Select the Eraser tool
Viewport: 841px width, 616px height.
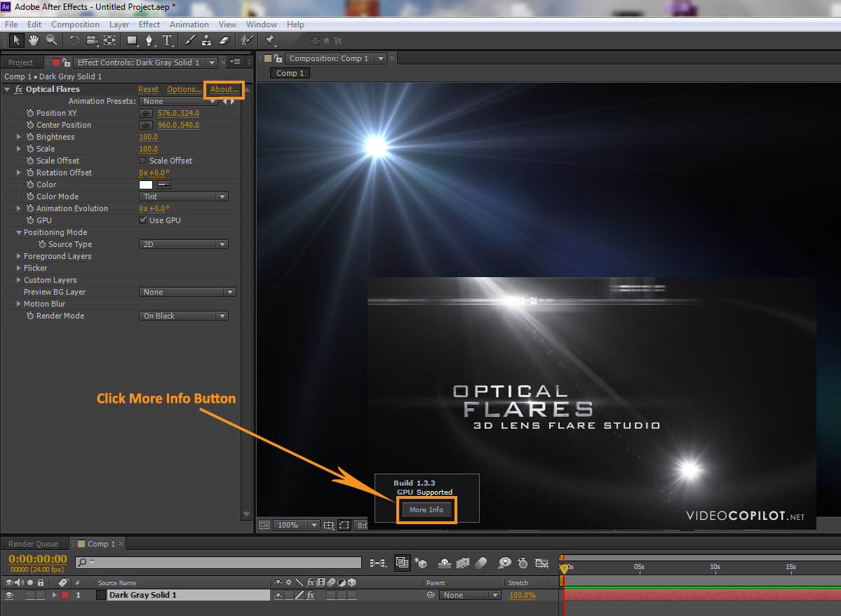(224, 41)
